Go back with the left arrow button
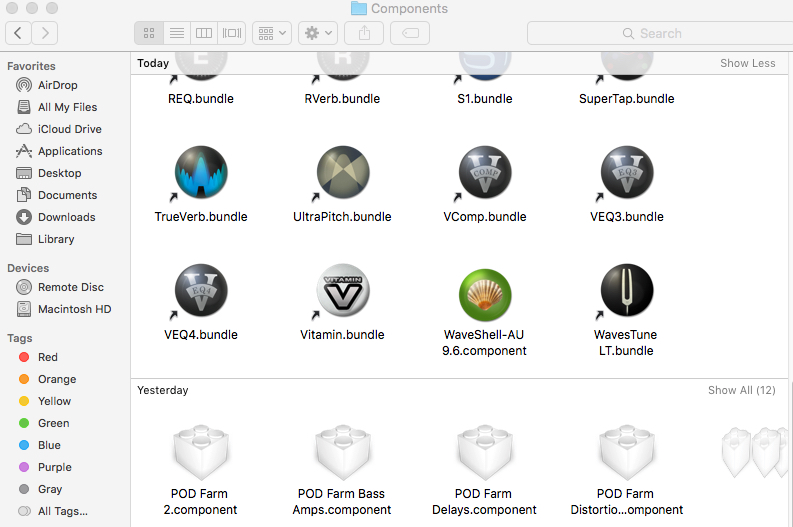The height and width of the screenshot is (527, 793). coord(18,33)
